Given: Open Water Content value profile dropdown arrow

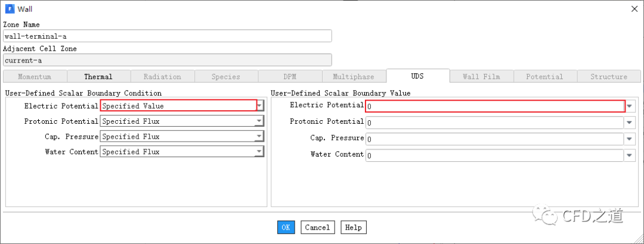Looking at the screenshot, I should pyautogui.click(x=630, y=155).
